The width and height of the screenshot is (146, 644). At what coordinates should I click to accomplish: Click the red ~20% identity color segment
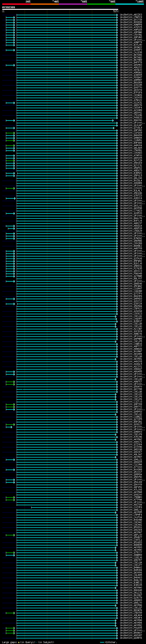[16, 4]
